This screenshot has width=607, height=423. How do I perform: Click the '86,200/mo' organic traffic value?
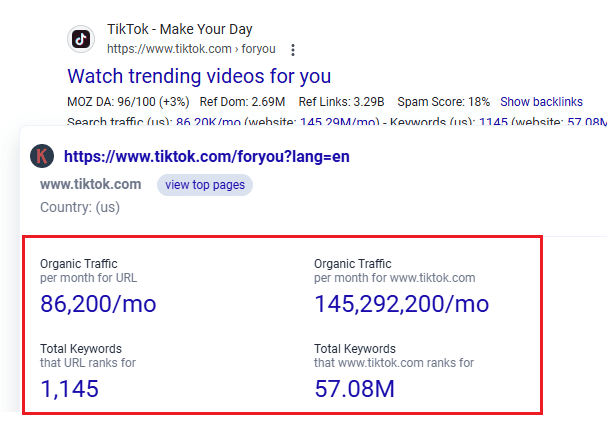tap(98, 304)
